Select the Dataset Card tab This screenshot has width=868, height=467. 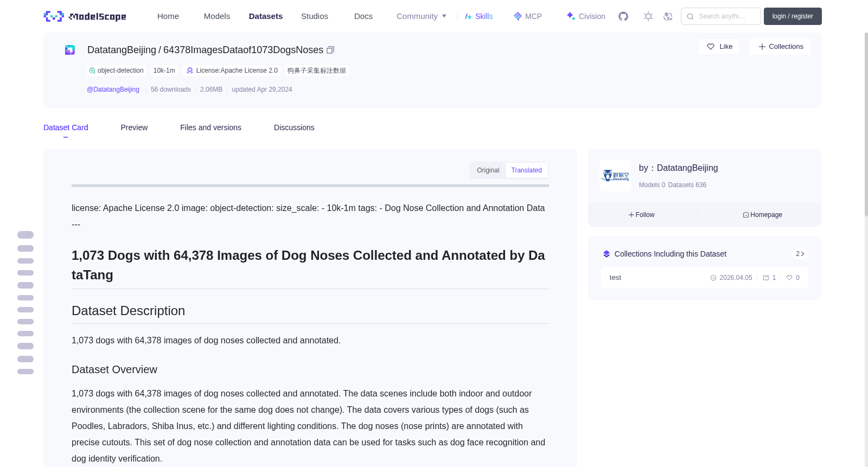tap(66, 127)
